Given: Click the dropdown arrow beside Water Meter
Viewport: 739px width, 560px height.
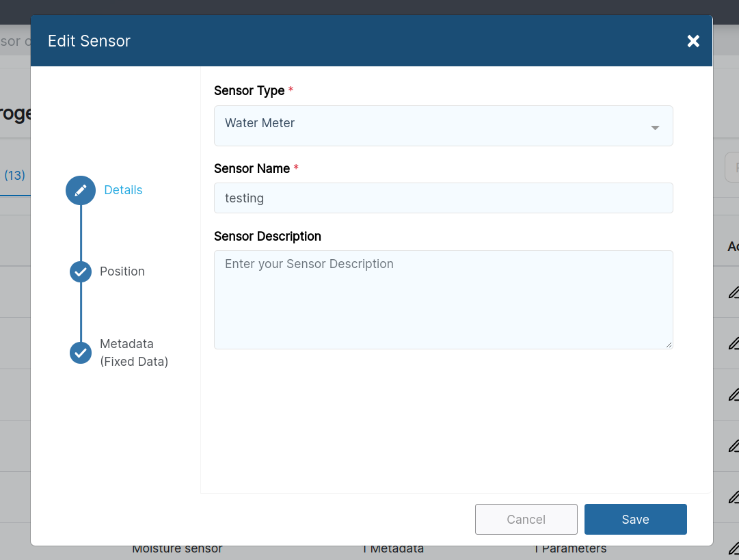Looking at the screenshot, I should (x=654, y=126).
